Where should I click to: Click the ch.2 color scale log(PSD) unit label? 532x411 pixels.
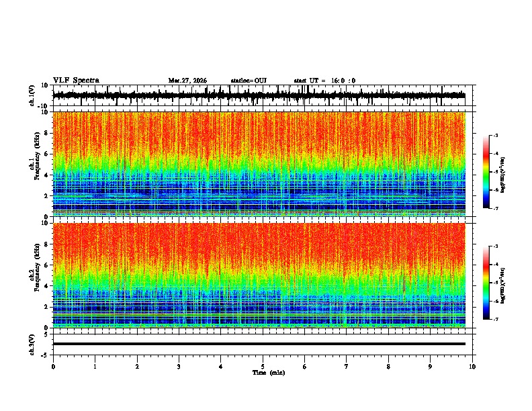click(503, 285)
